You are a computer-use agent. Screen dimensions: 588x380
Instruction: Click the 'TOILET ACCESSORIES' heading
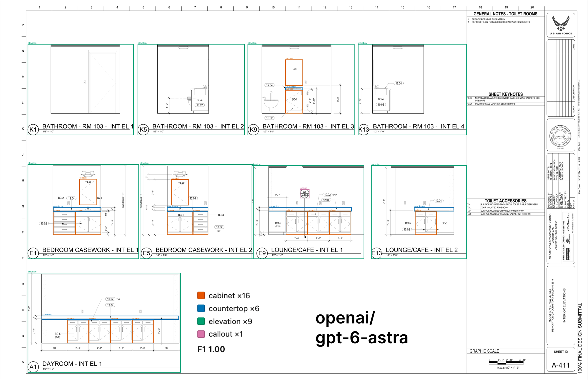(506, 201)
